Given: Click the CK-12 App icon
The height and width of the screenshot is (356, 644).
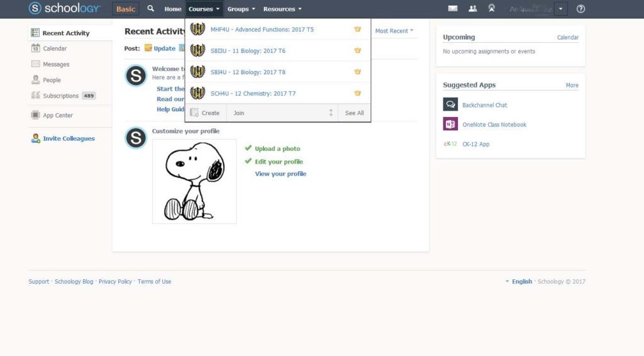Looking at the screenshot, I should click(450, 143).
